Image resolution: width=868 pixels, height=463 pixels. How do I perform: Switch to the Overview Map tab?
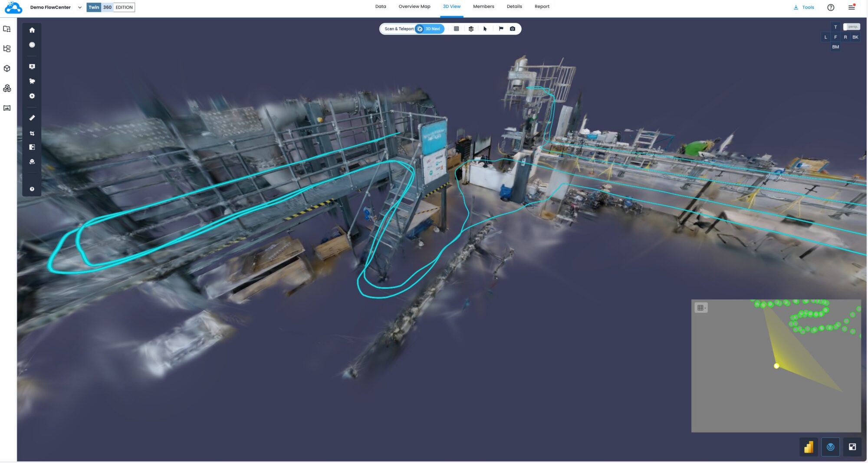tap(414, 7)
